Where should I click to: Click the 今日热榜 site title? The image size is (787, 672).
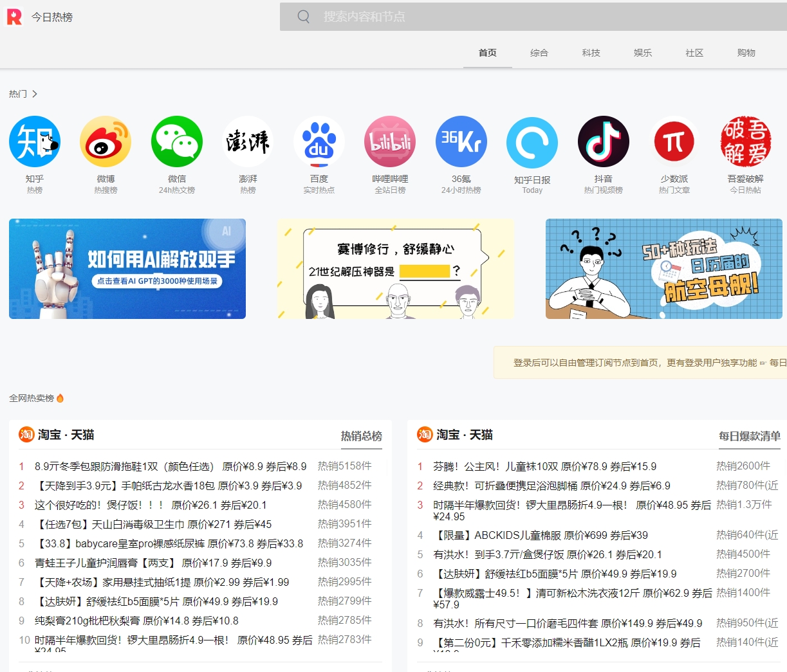[x=52, y=17]
